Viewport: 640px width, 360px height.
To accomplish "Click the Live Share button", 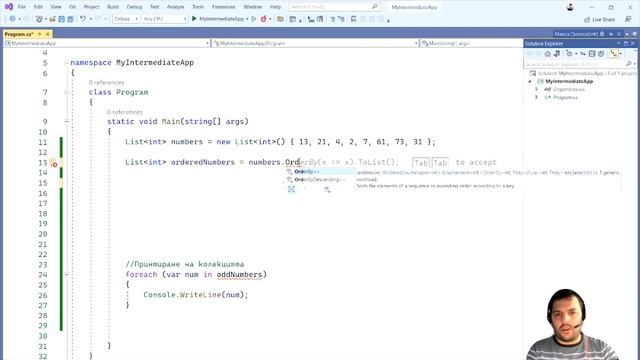I will pyautogui.click(x=599, y=19).
